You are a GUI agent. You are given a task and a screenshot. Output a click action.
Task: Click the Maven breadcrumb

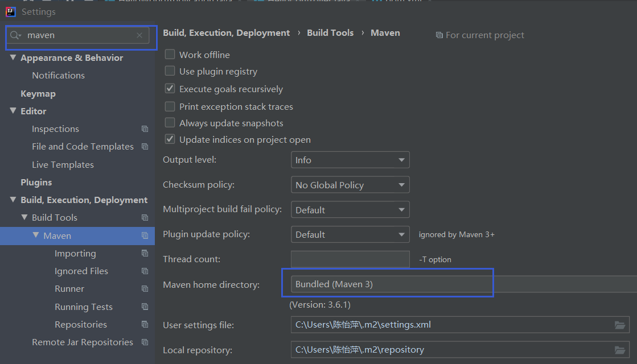coord(385,33)
